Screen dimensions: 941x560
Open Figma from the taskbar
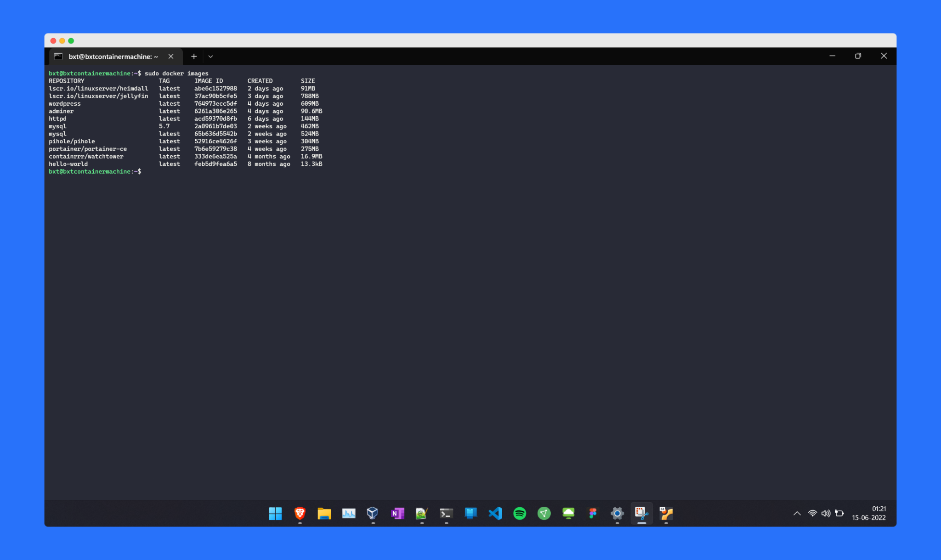(593, 513)
